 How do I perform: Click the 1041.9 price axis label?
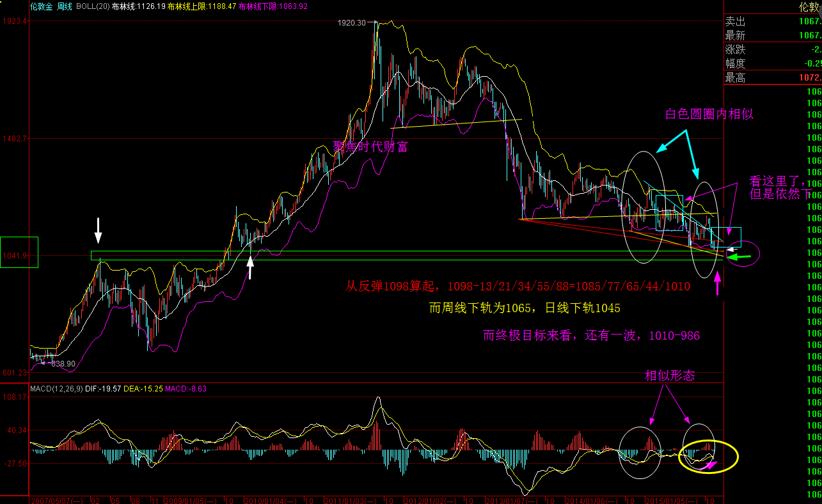15,256
